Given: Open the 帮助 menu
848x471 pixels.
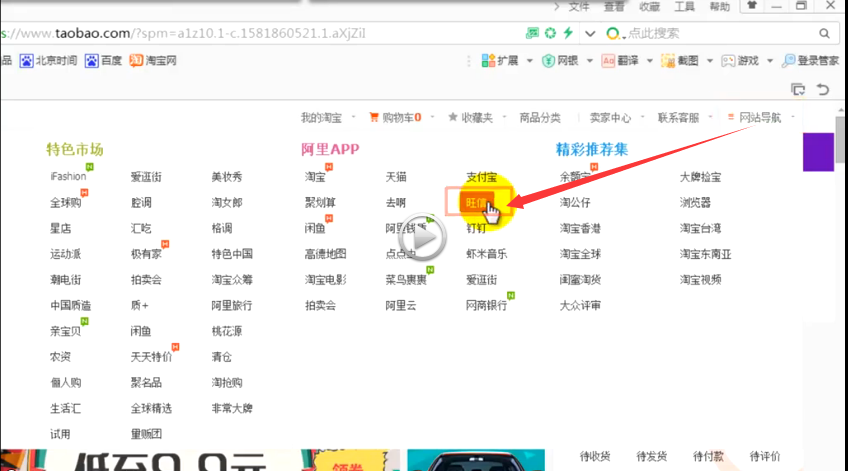Looking at the screenshot, I should [x=719, y=6].
